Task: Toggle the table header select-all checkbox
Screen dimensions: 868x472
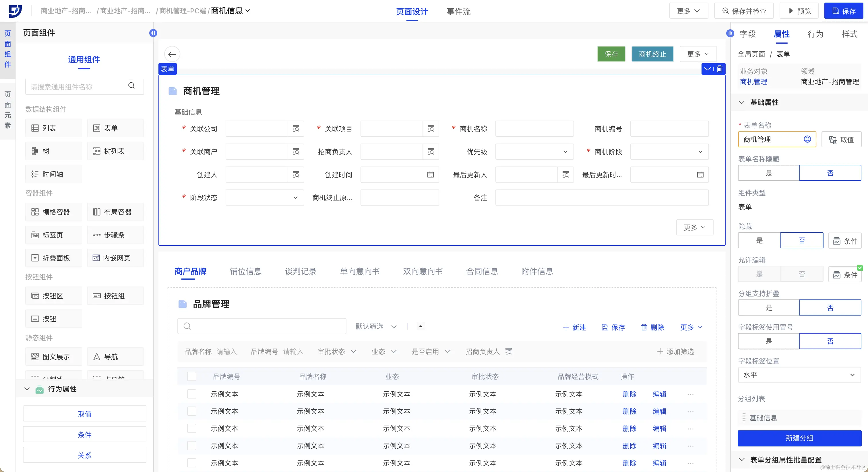Action: click(x=192, y=377)
